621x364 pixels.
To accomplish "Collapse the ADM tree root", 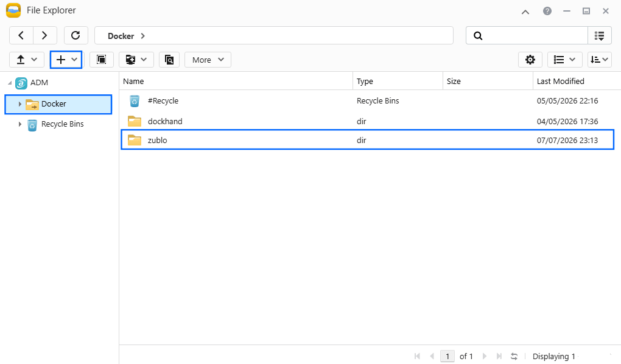I will pos(10,83).
